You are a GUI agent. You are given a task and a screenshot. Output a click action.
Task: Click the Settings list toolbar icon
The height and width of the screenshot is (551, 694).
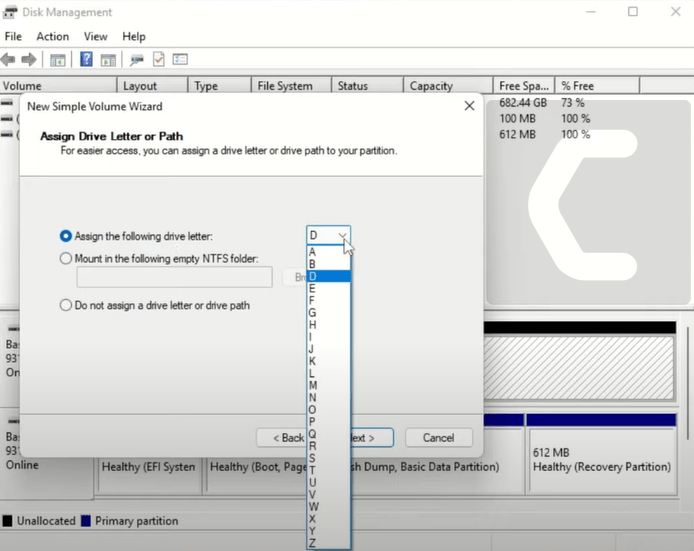[x=180, y=60]
